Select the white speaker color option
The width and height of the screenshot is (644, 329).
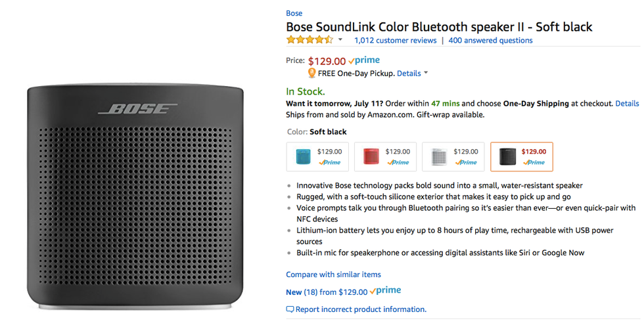(453, 157)
